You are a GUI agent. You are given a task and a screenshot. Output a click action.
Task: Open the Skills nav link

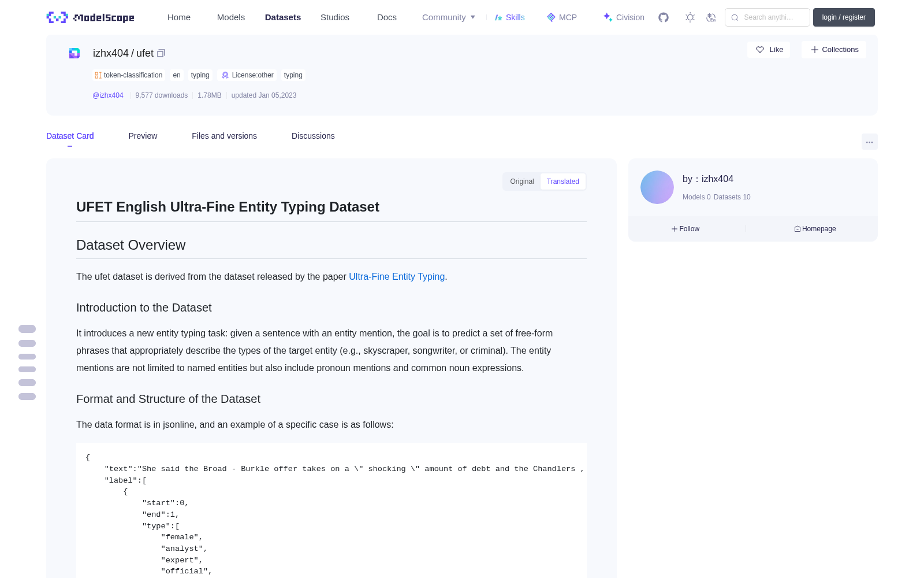(510, 17)
